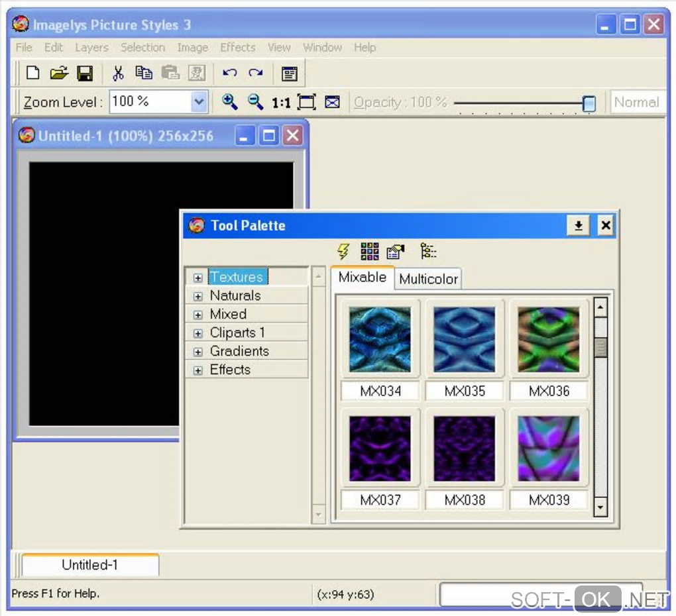The image size is (676, 616).
Task: Select the Naturals category label
Action: click(x=235, y=295)
